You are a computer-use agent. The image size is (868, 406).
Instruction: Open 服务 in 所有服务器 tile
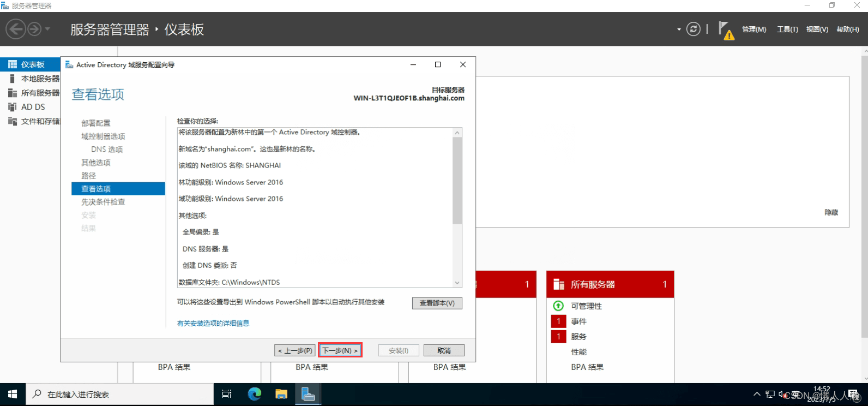(x=579, y=337)
